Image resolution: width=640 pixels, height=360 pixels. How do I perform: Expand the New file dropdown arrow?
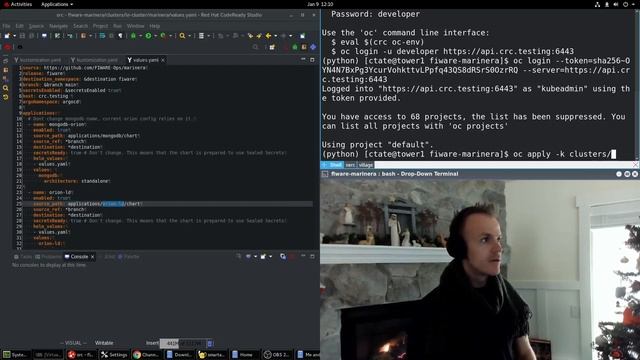[x=14, y=36]
